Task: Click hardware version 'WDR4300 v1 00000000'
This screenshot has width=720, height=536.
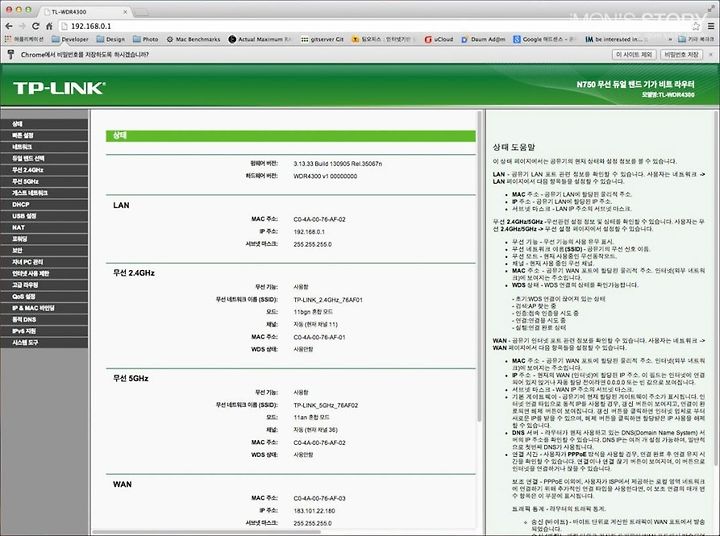Action: 325,176
